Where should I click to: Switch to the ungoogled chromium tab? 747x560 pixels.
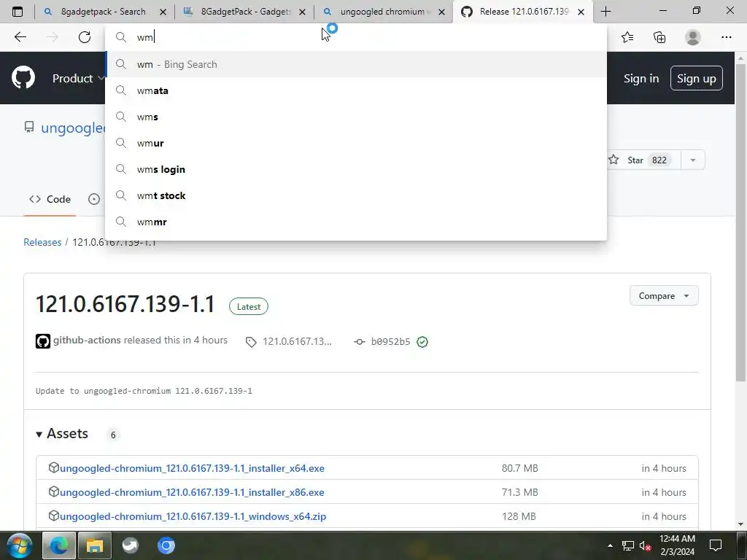(382, 12)
